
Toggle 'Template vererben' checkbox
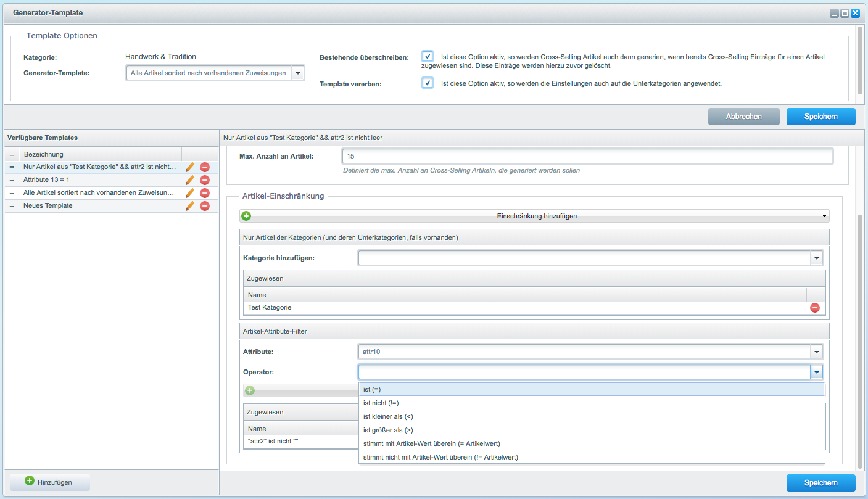click(428, 83)
